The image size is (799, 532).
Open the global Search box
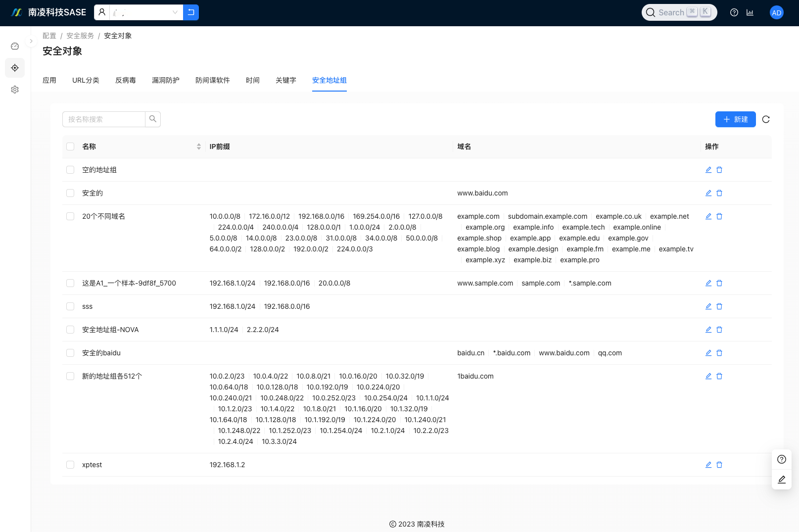[679, 12]
